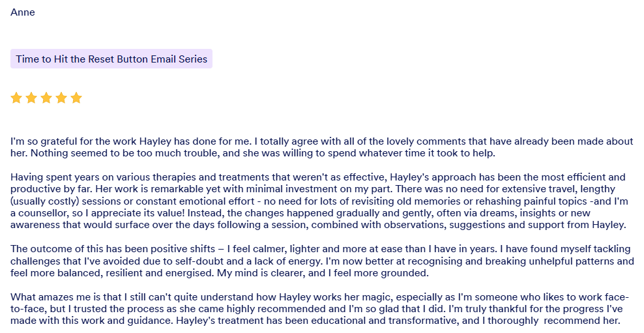The image size is (644, 333).
Task: Select the middle star of the rating
Action: coord(46,98)
